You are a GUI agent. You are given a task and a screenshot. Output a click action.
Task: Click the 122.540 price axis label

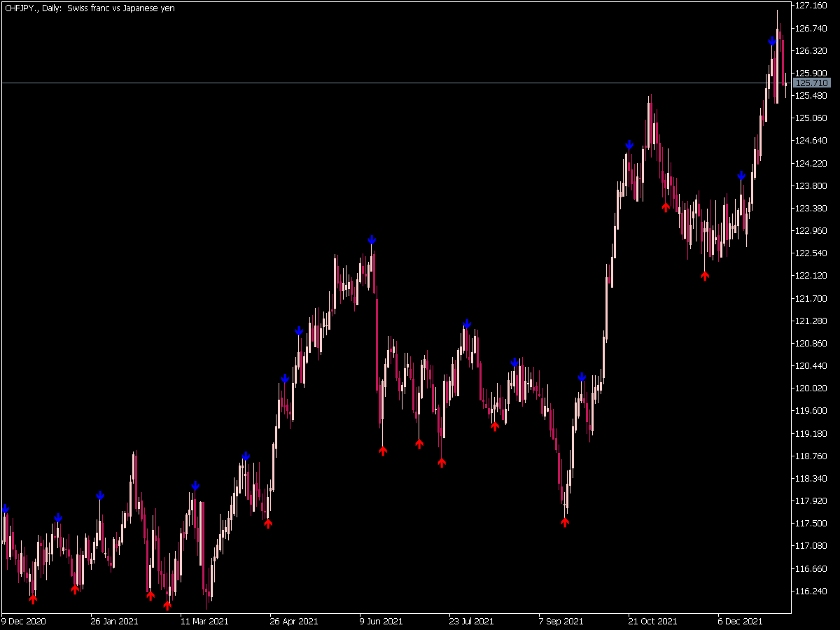click(x=812, y=253)
